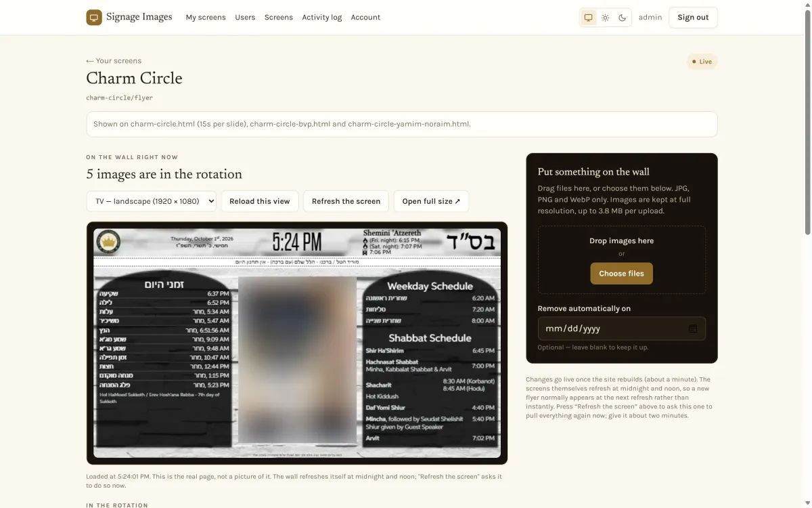This screenshot has width=812, height=508.
Task: Click '5 images are in the rotation' heading
Action: (x=164, y=174)
